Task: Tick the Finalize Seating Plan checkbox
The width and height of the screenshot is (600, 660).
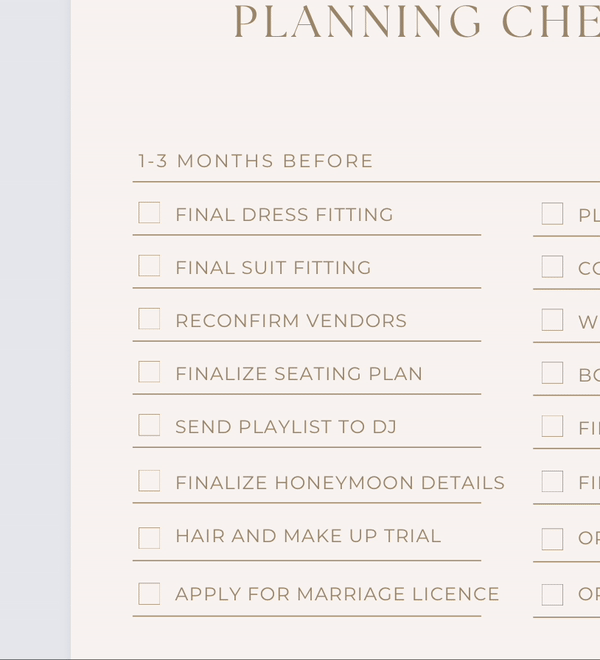Action: [x=149, y=372]
